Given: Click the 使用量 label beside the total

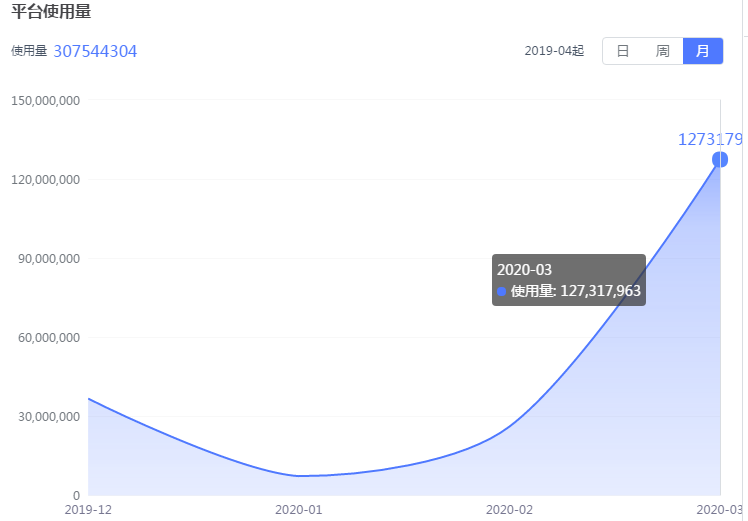Looking at the screenshot, I should 29,51.
